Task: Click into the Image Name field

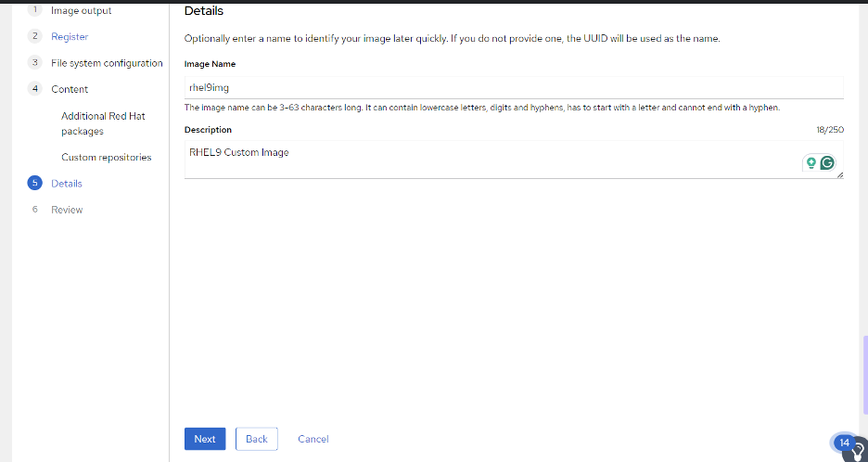Action: click(x=514, y=87)
